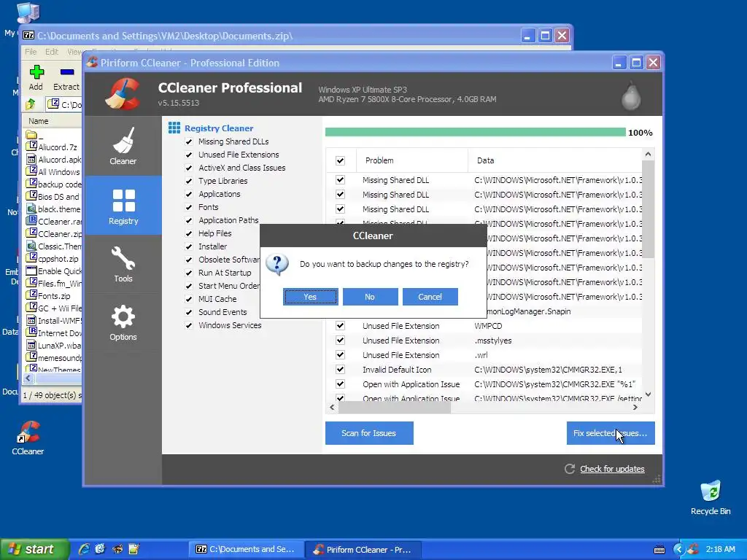Select CCleaner.zip in 7-Zip file list
The height and width of the screenshot is (560, 747).
pyautogui.click(x=54, y=234)
